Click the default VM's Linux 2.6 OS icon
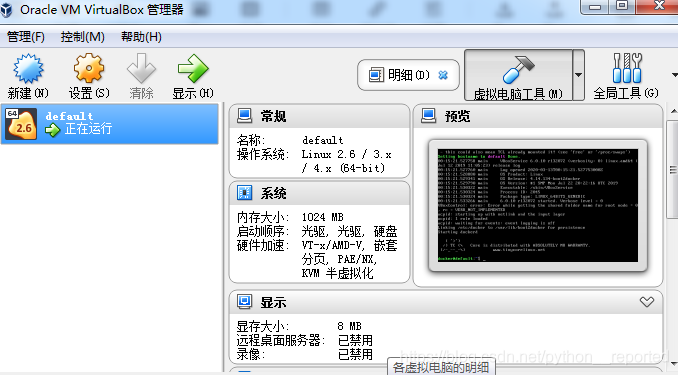 [21, 124]
